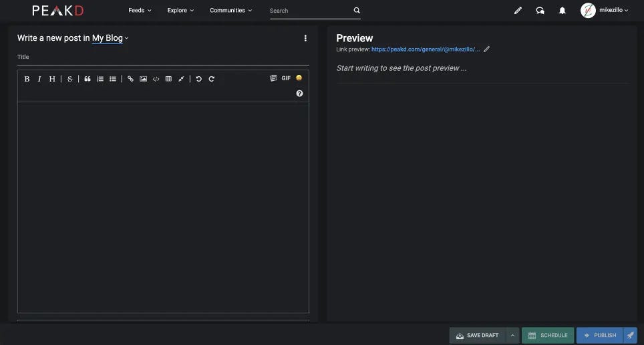Open the notifications bell

[562, 11]
